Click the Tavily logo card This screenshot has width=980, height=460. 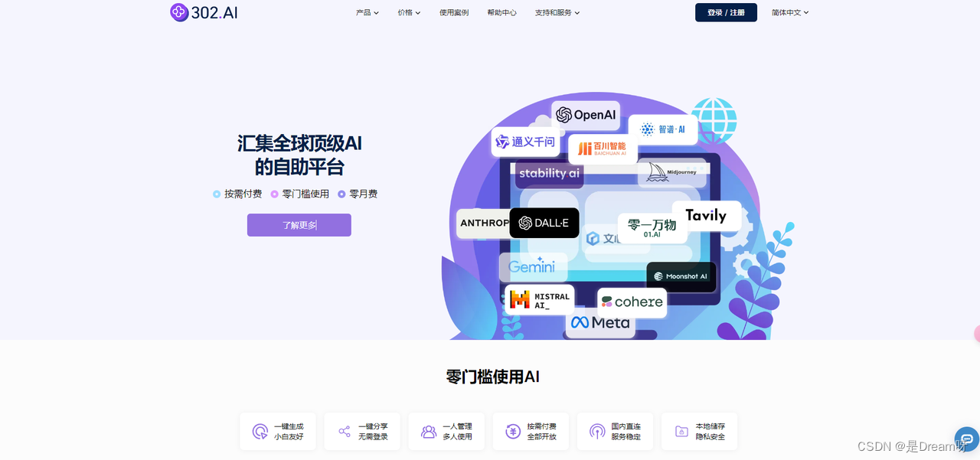click(707, 216)
